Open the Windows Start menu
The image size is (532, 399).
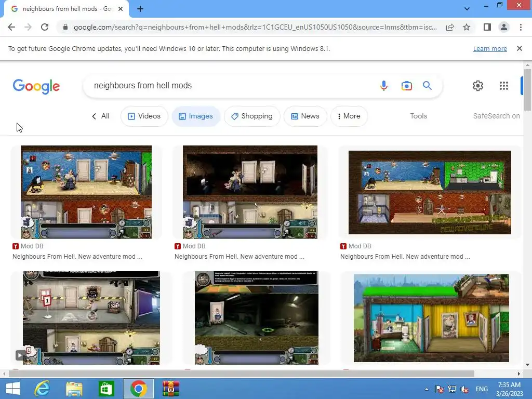coord(13,389)
